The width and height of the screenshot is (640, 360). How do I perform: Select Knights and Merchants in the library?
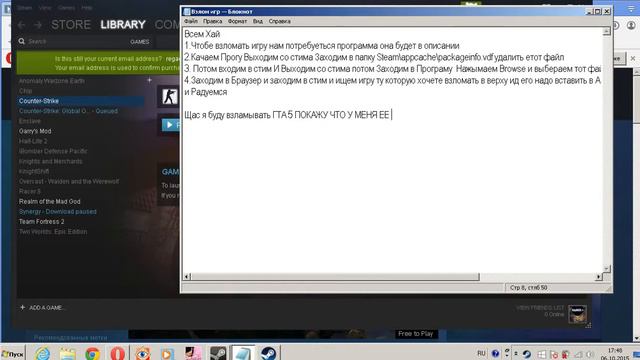[51, 161]
